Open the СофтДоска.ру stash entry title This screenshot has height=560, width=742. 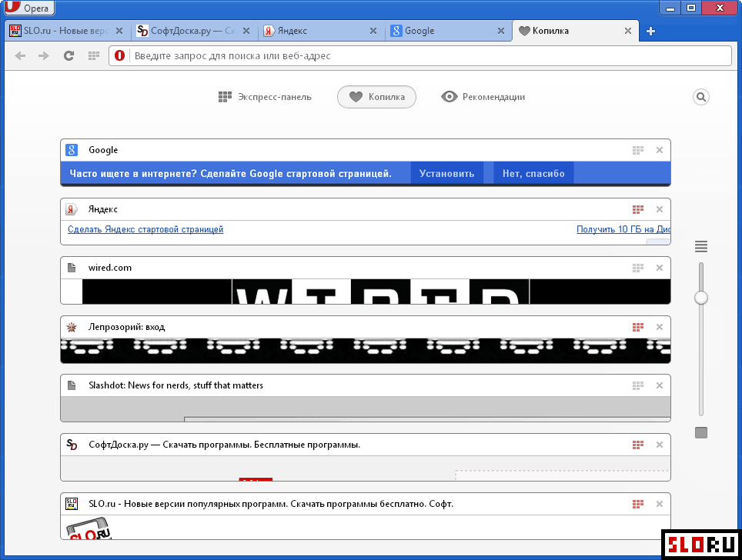click(224, 445)
